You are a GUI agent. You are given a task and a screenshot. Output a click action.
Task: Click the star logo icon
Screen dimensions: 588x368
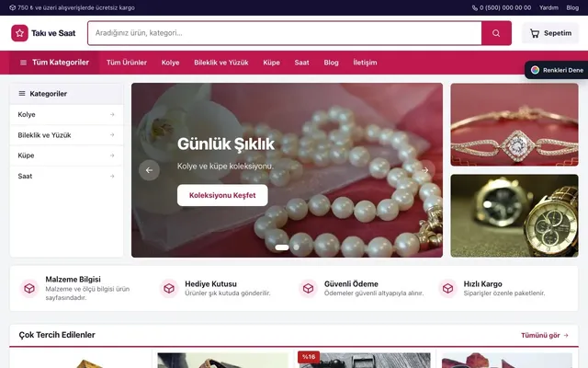pyautogui.click(x=19, y=33)
